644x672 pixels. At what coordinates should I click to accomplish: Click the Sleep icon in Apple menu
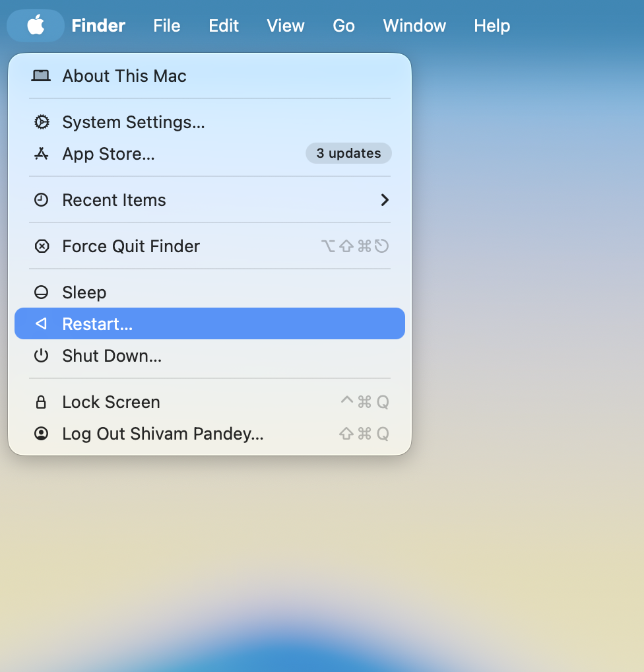click(x=42, y=292)
